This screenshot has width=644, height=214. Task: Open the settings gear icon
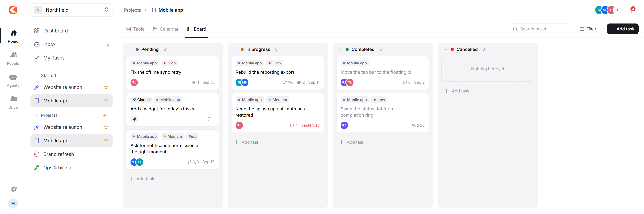pos(14,189)
